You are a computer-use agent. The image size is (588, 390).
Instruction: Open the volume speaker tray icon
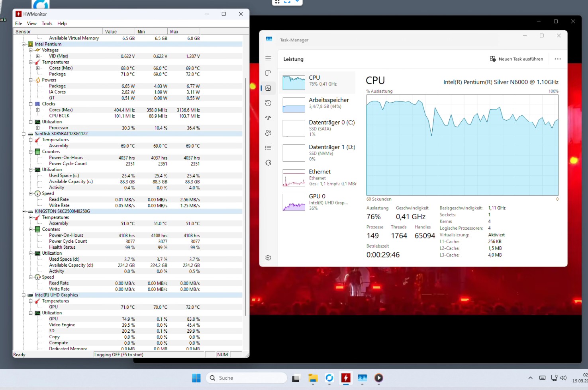point(563,378)
